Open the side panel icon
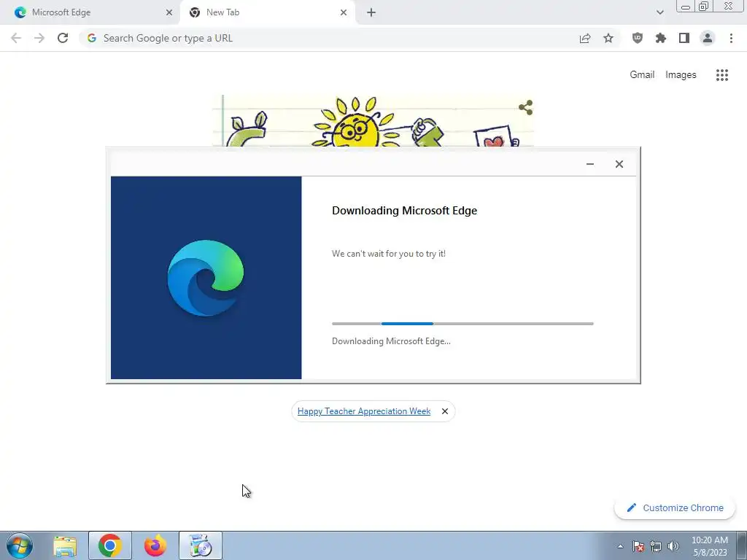This screenshot has height=560, width=747. (684, 38)
